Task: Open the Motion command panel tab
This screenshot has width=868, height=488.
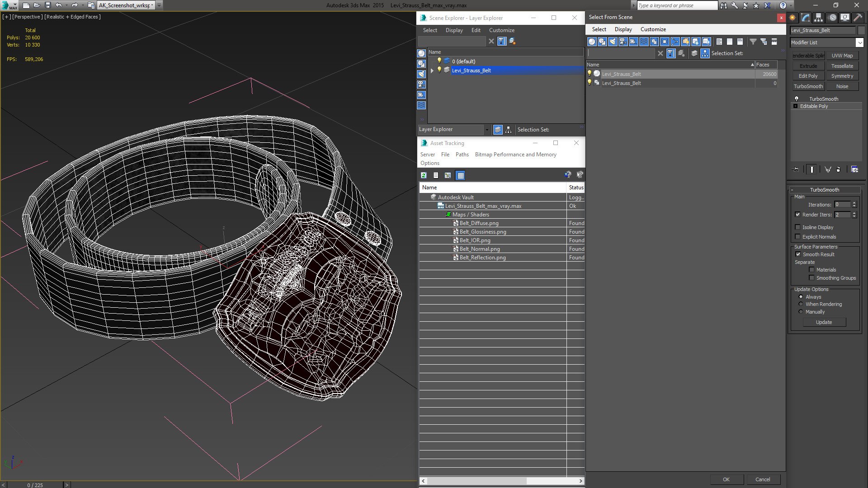Action: coord(832,18)
